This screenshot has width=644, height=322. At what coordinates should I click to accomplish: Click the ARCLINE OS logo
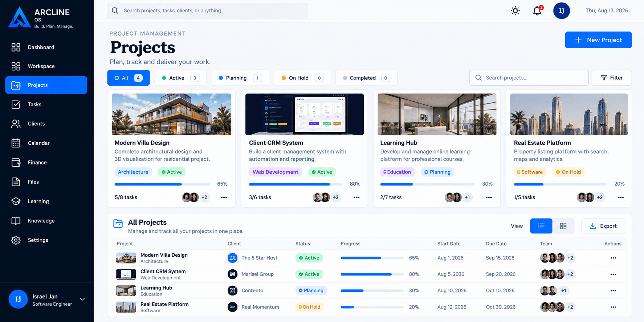41,17
